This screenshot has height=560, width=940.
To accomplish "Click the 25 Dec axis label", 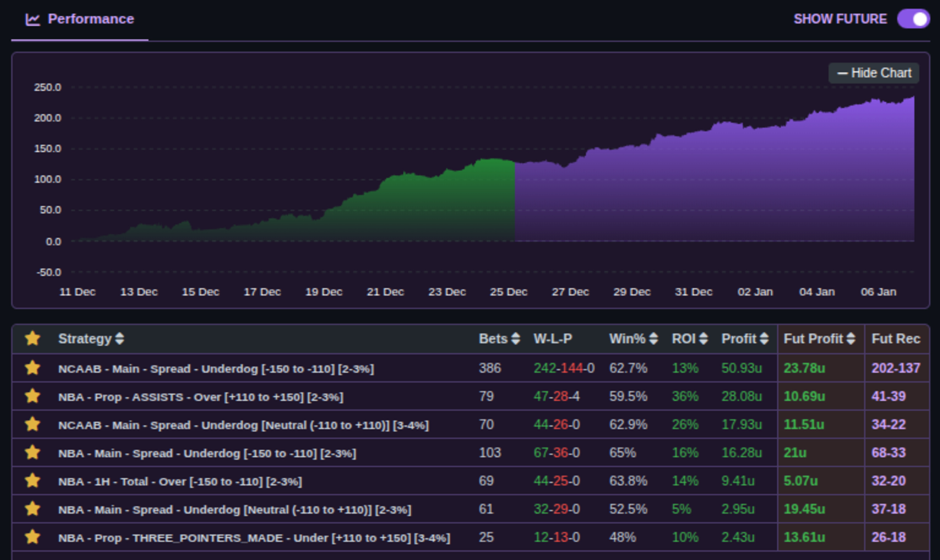I will click(508, 292).
